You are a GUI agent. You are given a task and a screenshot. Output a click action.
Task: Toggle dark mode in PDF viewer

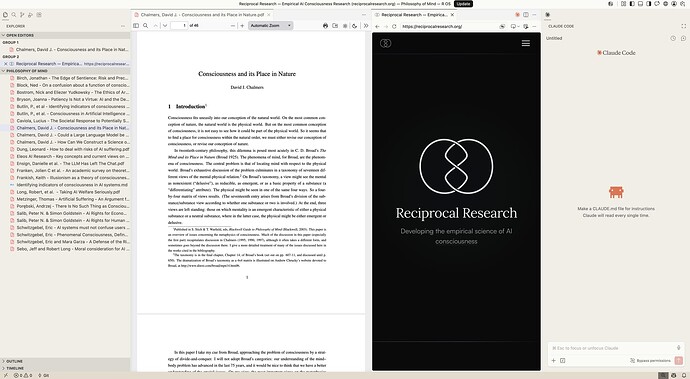tap(355, 26)
